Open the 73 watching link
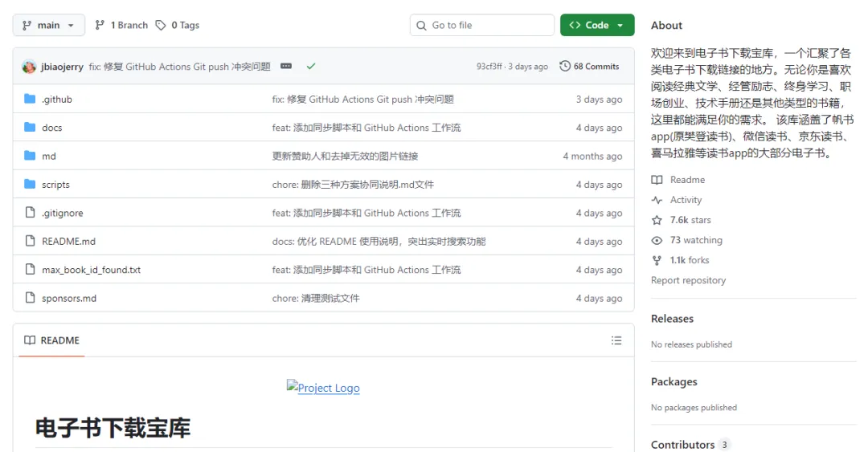868x452 pixels. coord(696,240)
